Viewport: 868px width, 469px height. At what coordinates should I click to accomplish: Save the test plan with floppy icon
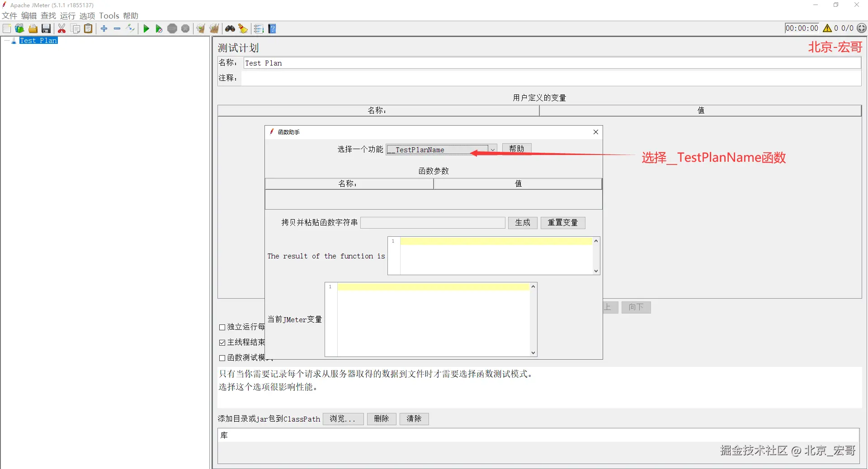point(46,28)
